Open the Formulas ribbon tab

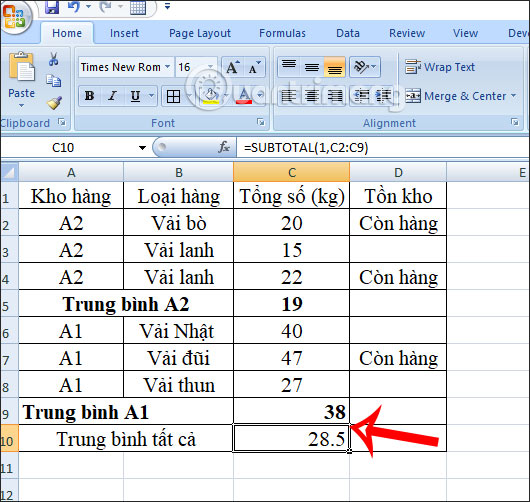[282, 33]
